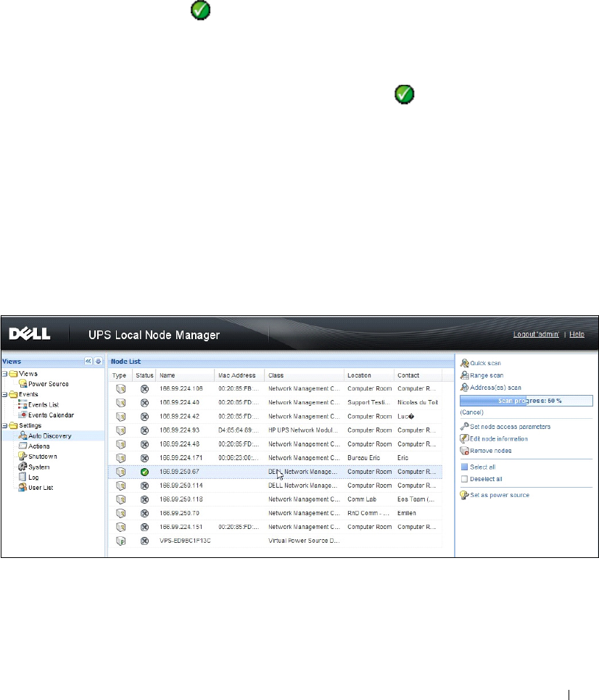Click the Set as power source bulb icon
Viewport: 599px width, 700px height.
tap(465, 495)
